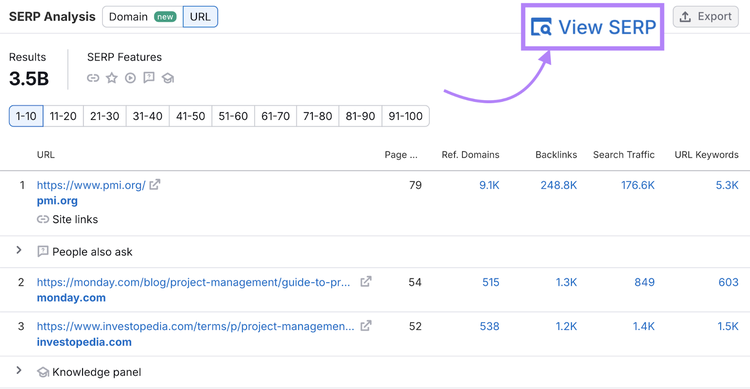Click the upload icon on the Export button
The width and height of the screenshot is (750, 389).
685,17
